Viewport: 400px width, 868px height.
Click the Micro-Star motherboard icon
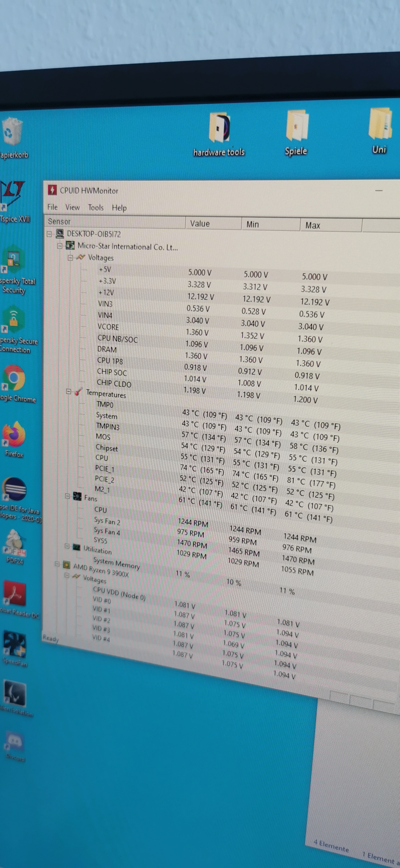[70, 245]
